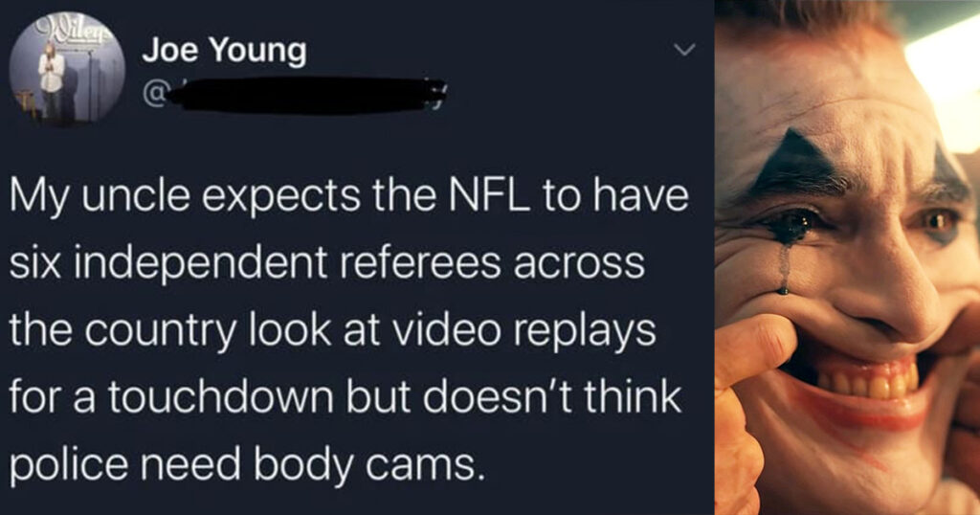Click the 'Wiley' sign in the avatar
The width and height of the screenshot is (980, 515).
click(76, 28)
